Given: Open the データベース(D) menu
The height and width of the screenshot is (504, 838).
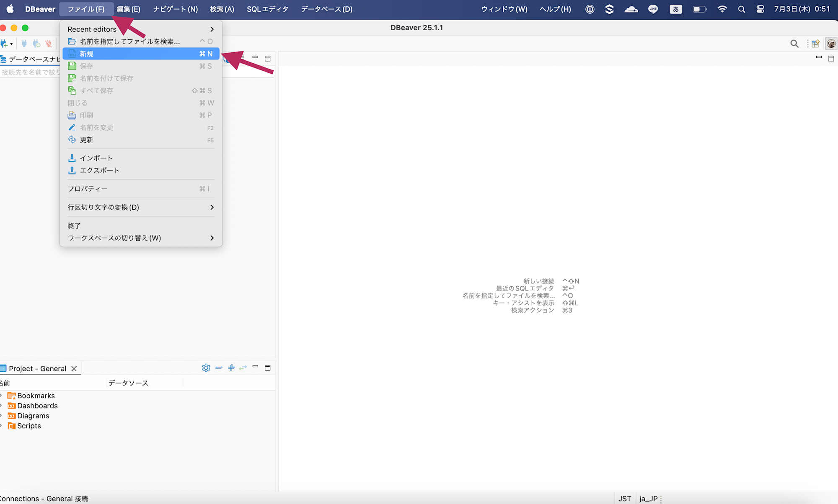Looking at the screenshot, I should click(x=326, y=9).
